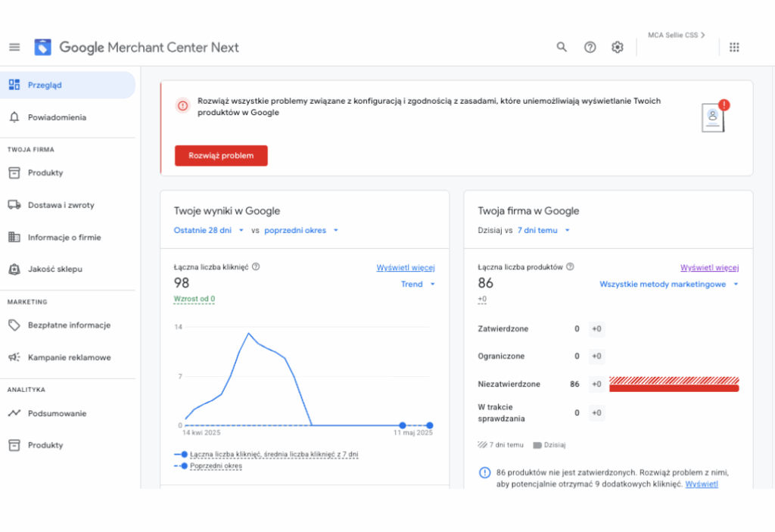The image size is (775, 532).
Task: Select 7 dni temu dropdown
Action: tap(543, 230)
